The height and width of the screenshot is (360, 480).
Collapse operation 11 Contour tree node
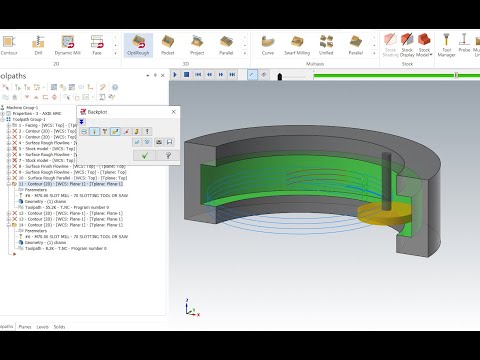coord(9,184)
